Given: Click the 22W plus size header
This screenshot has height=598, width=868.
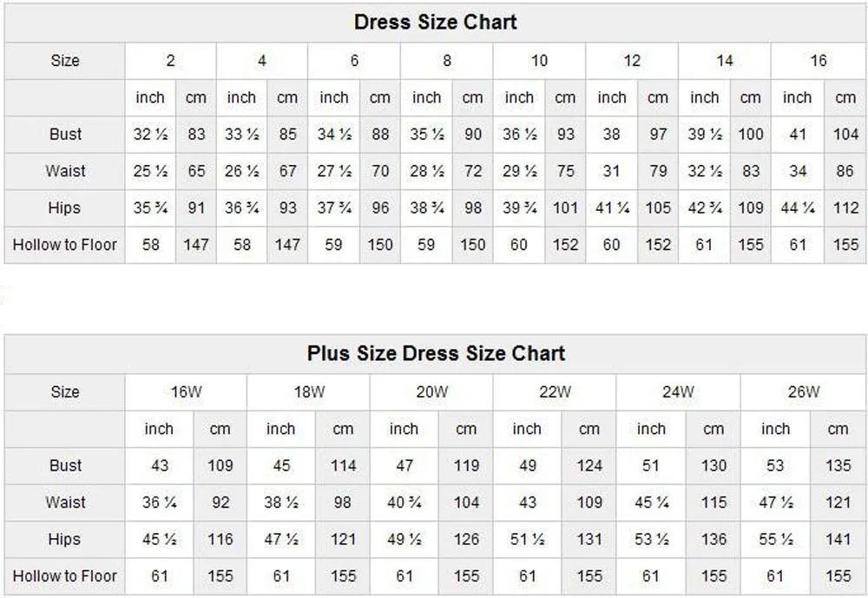Looking at the screenshot, I should [555, 391].
